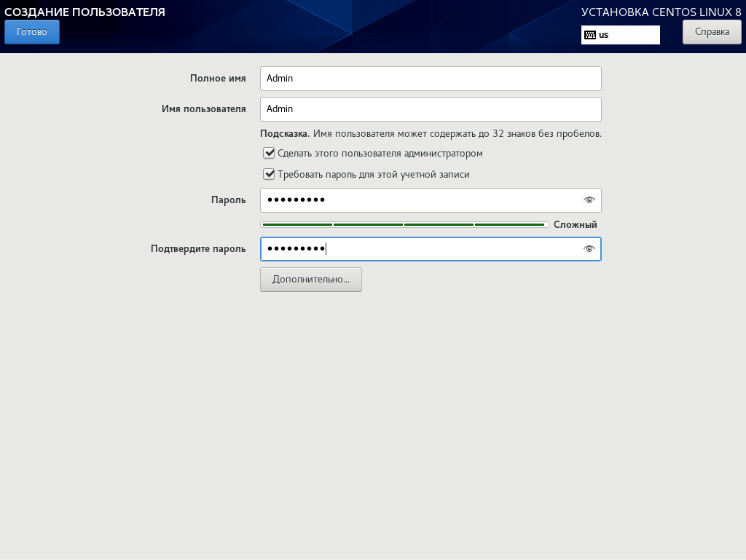The width and height of the screenshot is (746, 560).
Task: Show the password in the Пароль field
Action: [589, 200]
